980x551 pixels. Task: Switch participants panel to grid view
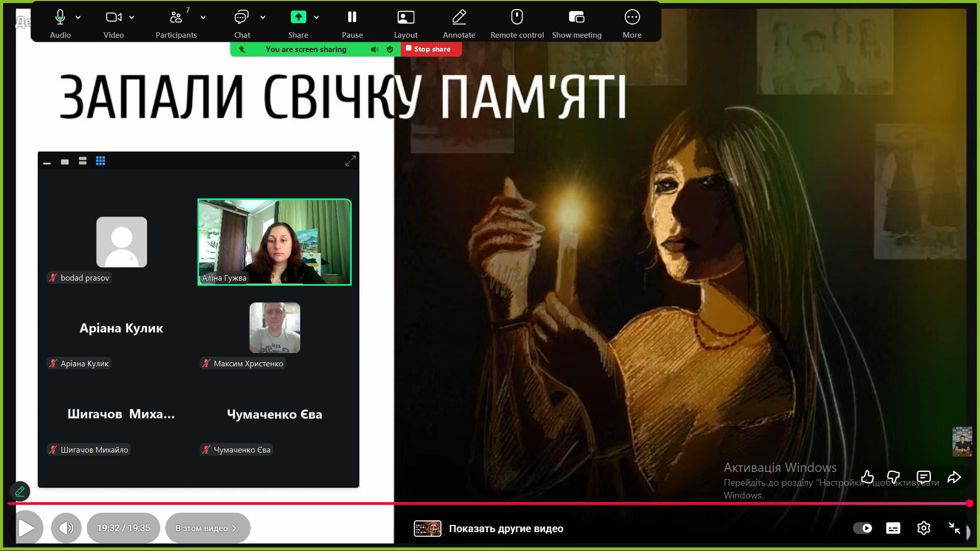point(101,161)
